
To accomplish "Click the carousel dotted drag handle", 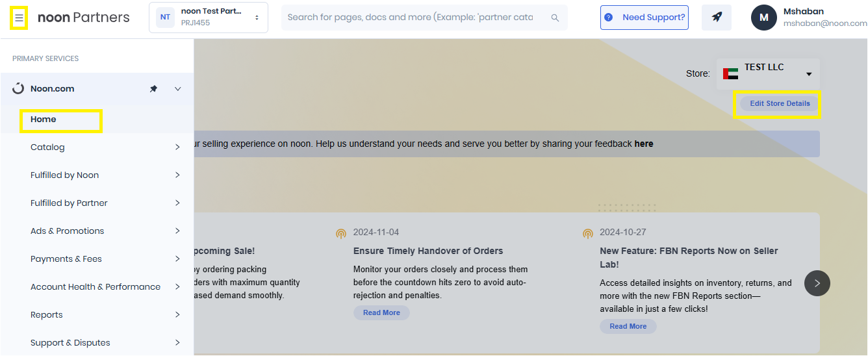I will pyautogui.click(x=627, y=207).
